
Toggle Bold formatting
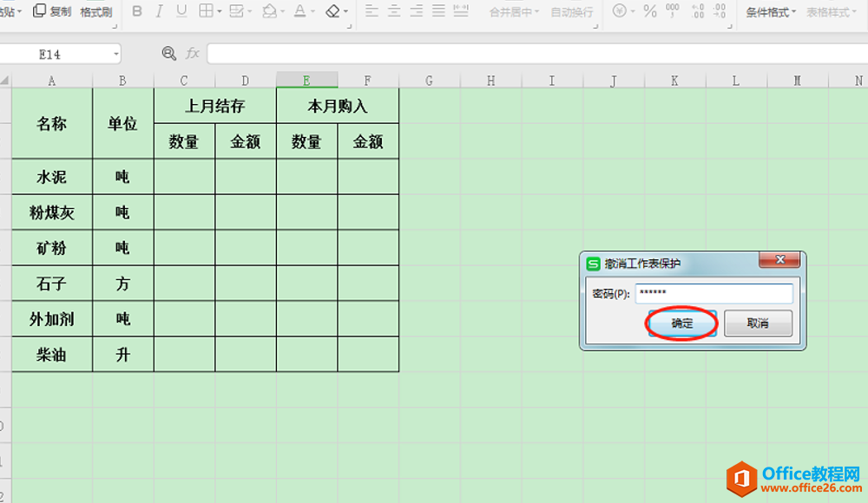137,11
